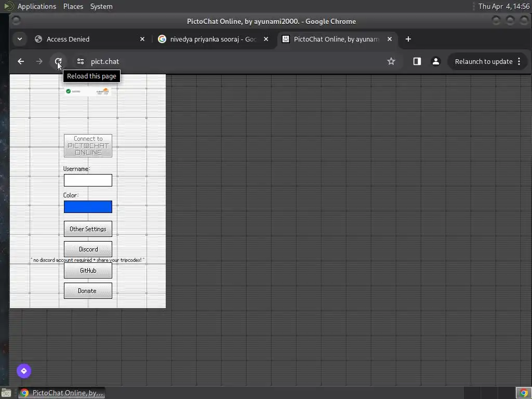Open the blue Color picker swatch
The height and width of the screenshot is (399, 532).
pos(88,207)
